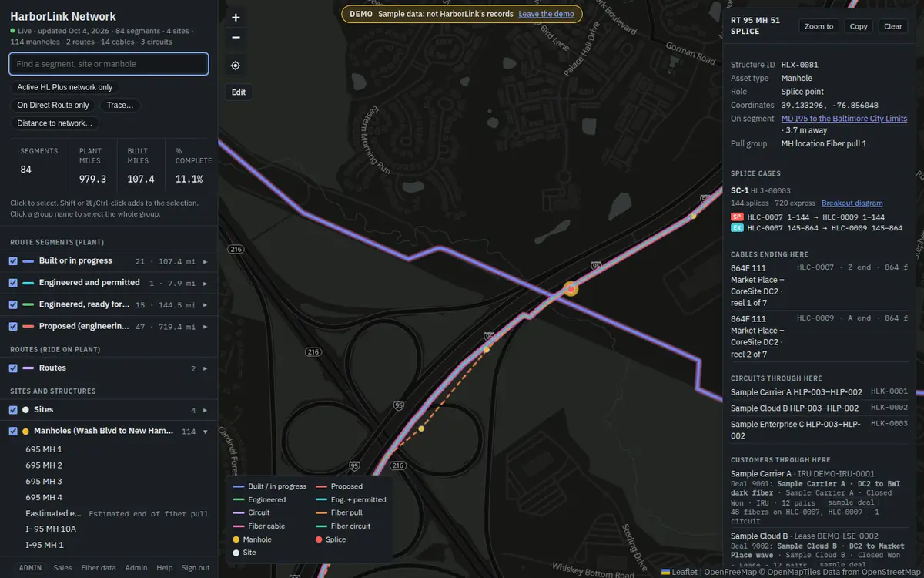Open the Trace… tool button

120,105
